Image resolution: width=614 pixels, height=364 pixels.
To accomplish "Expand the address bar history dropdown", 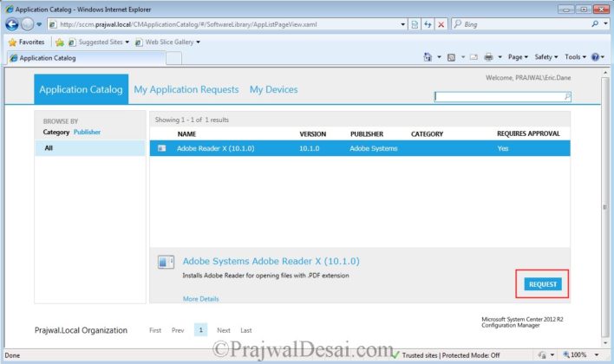I will pyautogui.click(x=403, y=24).
